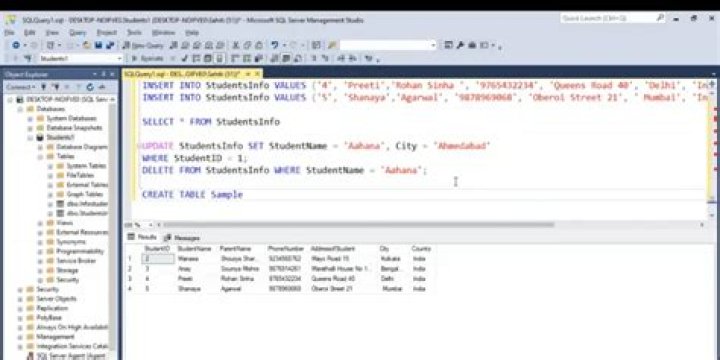
Task: Click the MDX query icon beside New Query
Action: click(x=184, y=45)
